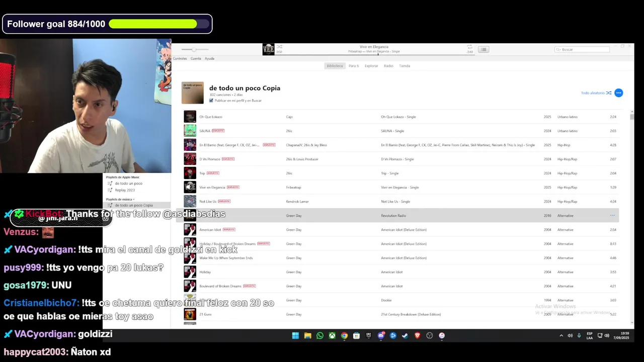Toggle shuffle icon in the iTunes player bar
Screen dimensions: 644x362
pos(280,47)
